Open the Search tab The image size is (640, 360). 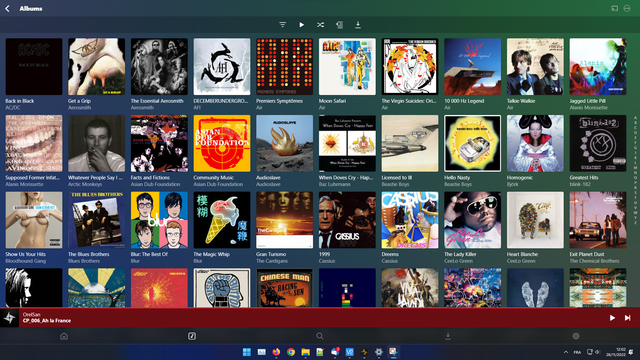click(320, 336)
